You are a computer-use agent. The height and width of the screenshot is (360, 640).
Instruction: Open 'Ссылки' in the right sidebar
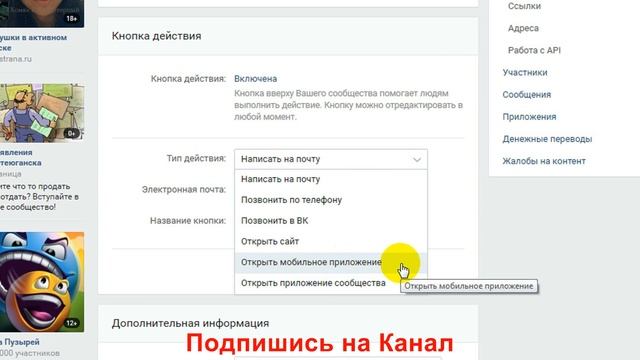[524, 6]
